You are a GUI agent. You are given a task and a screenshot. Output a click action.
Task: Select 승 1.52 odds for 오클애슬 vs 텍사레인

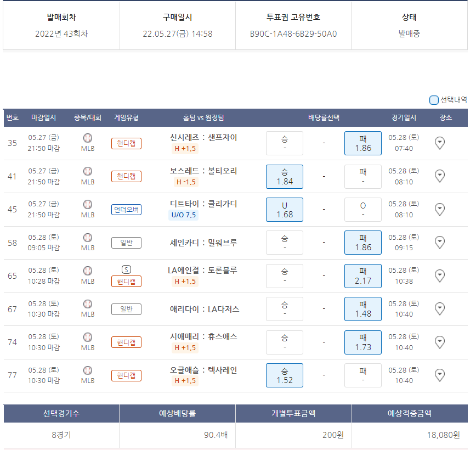point(285,375)
